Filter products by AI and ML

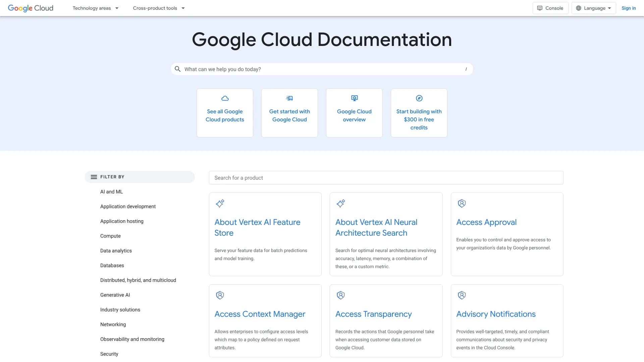112,192
